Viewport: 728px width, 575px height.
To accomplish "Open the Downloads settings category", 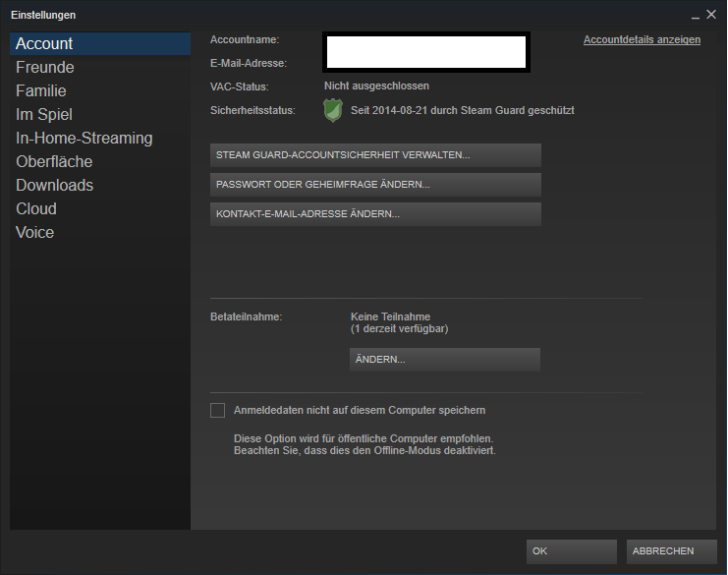I will (x=55, y=185).
